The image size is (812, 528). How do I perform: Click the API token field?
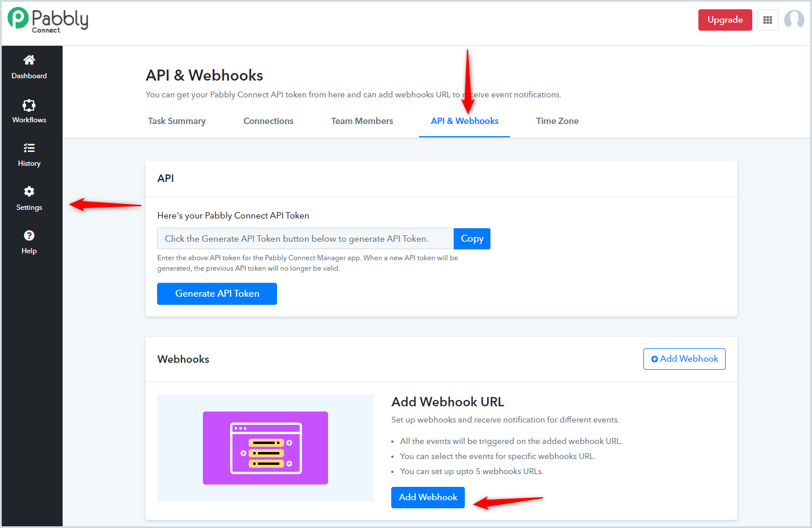click(305, 239)
